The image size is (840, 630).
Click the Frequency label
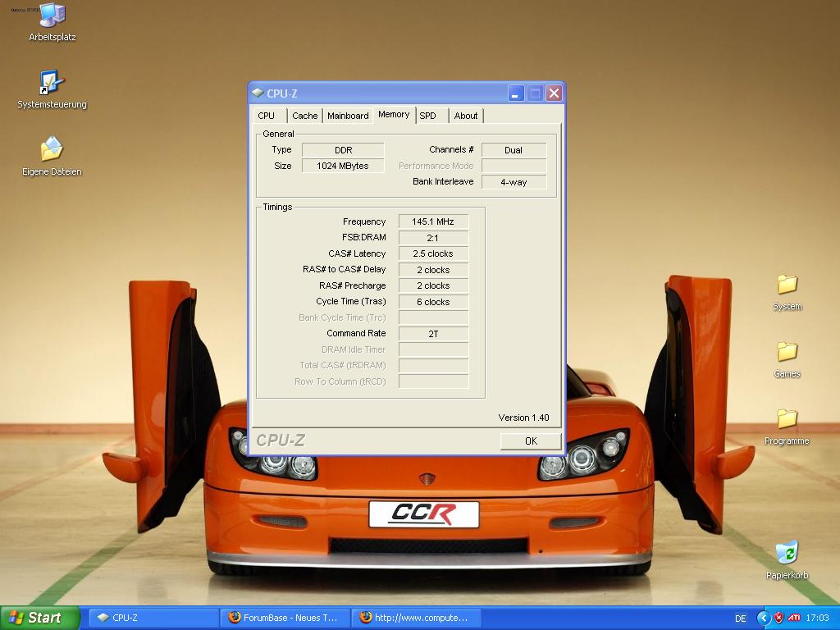tap(364, 221)
